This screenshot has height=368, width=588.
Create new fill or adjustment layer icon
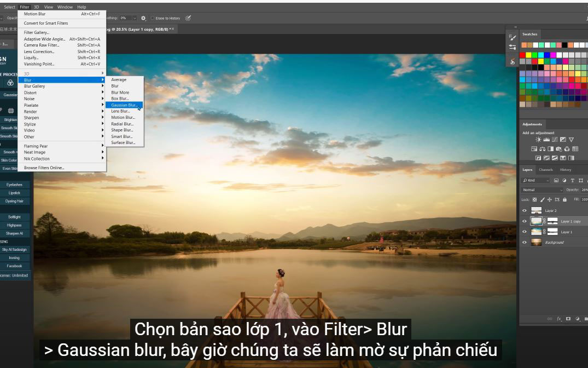tap(578, 319)
